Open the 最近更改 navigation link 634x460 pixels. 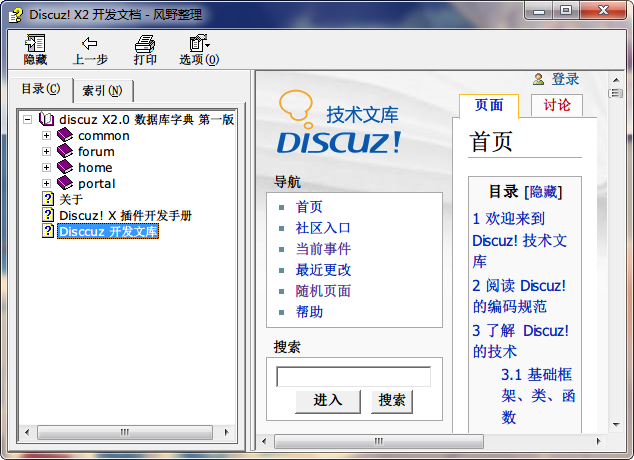pos(323,270)
